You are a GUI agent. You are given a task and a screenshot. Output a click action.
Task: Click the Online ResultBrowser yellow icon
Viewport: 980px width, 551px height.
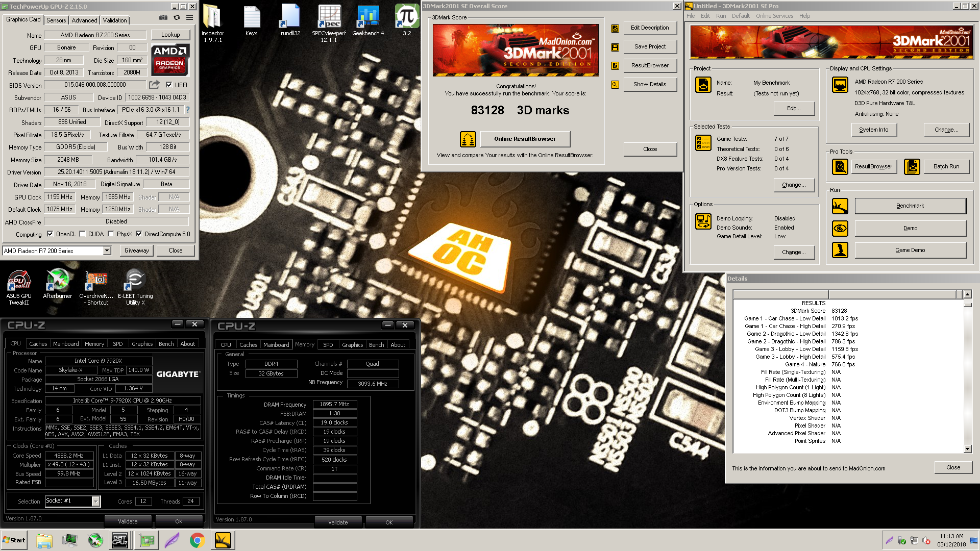pos(468,139)
